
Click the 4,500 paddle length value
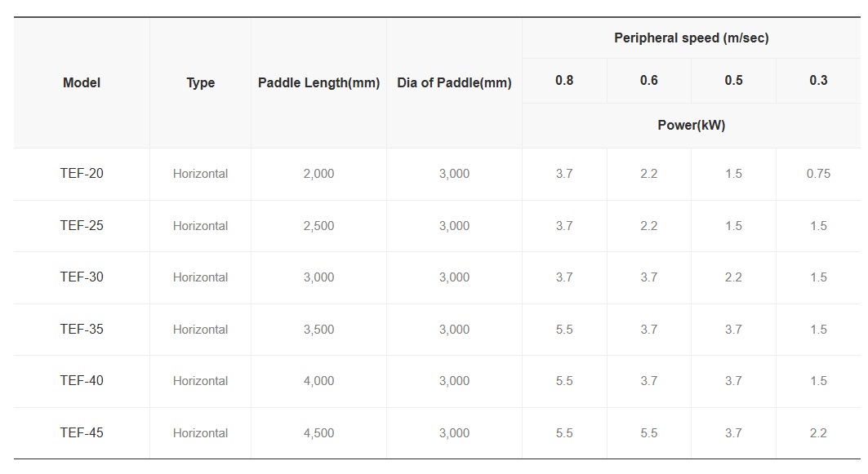pos(318,432)
